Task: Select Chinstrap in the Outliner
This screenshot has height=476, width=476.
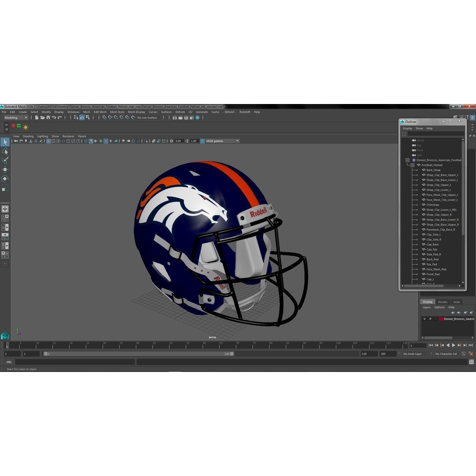Action: (x=432, y=205)
